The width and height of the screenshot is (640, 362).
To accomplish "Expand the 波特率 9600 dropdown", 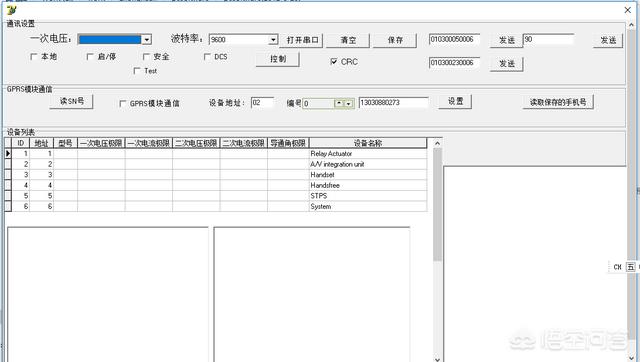I will pos(273,40).
